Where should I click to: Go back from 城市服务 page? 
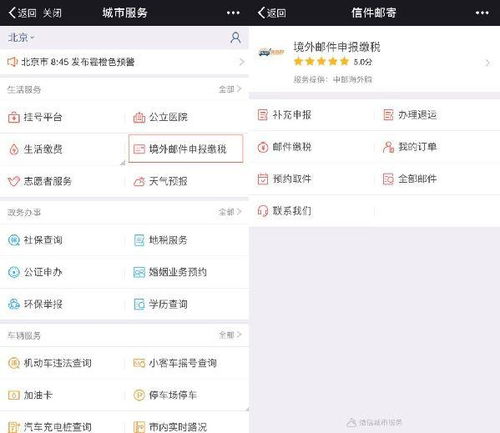click(22, 13)
